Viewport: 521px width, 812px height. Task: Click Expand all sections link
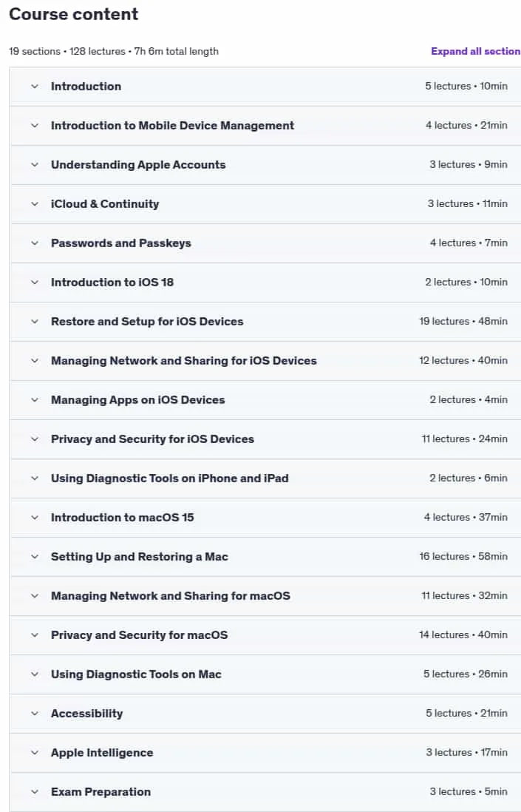pyautogui.click(x=475, y=51)
